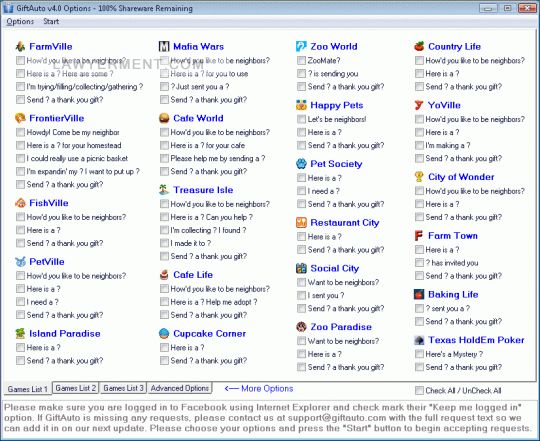Switch to the Games List 2 tab
Viewport: 540px width, 441px height.
tap(76, 388)
